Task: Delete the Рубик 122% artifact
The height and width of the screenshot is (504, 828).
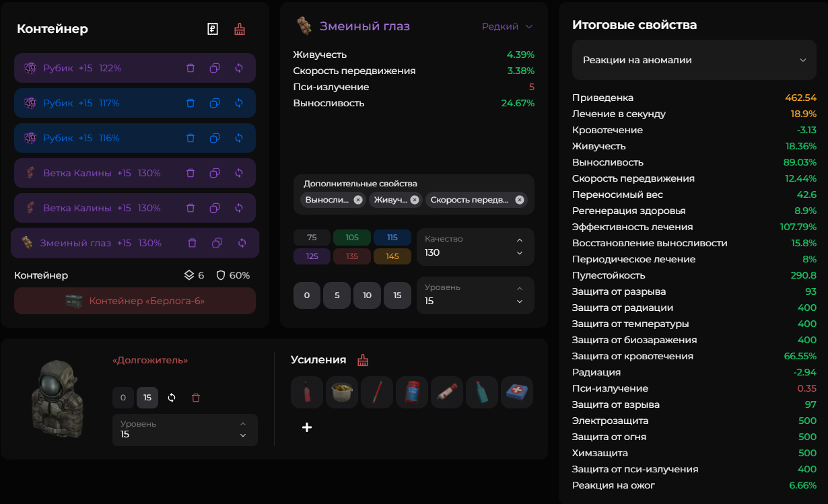Action: pos(191,68)
